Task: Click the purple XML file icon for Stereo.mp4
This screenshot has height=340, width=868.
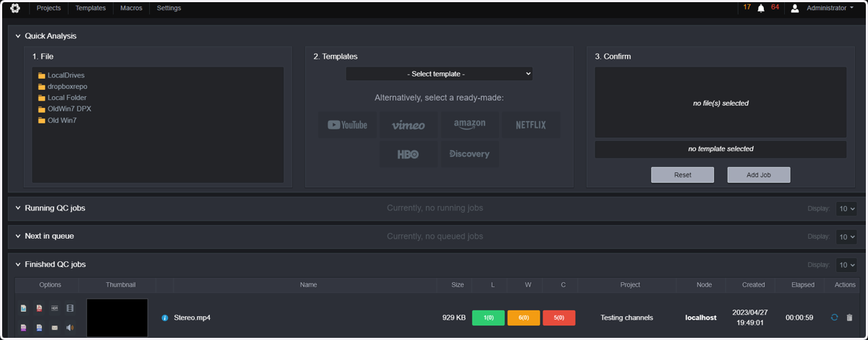Action: point(24,328)
